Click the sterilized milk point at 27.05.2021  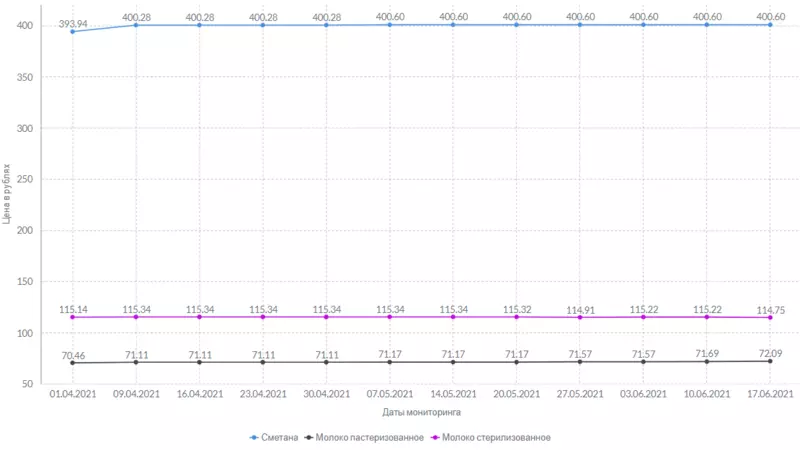[580, 318]
